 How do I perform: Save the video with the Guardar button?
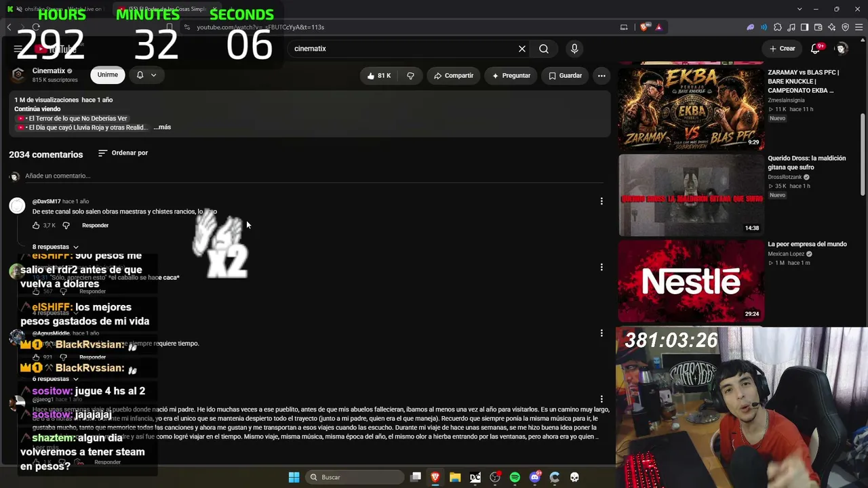coord(566,76)
